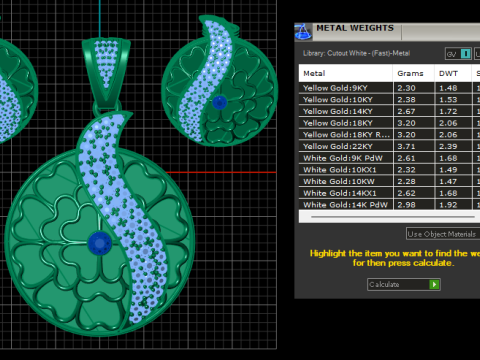This screenshot has height=360, width=480.
Task: Select the White Gold:10KW row
Action: pyautogui.click(x=389, y=181)
